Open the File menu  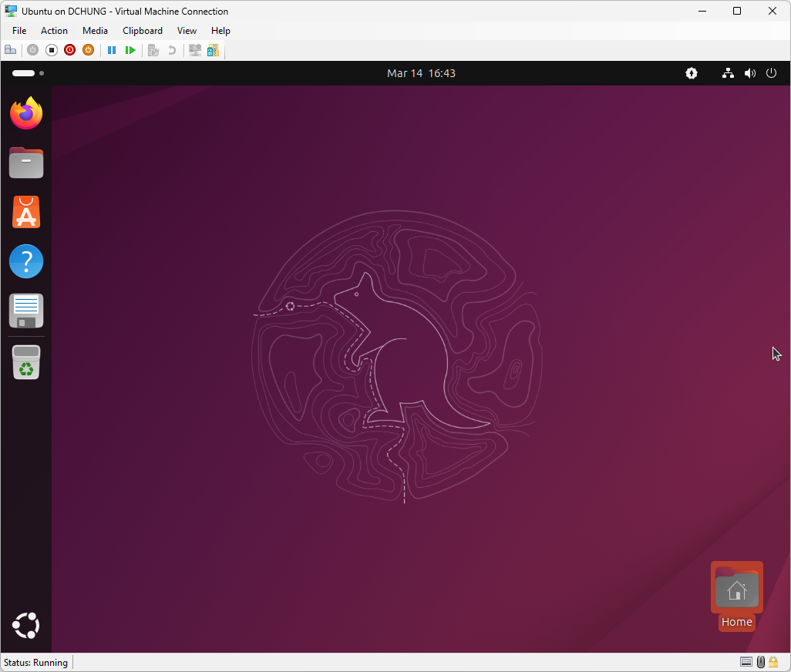19,31
